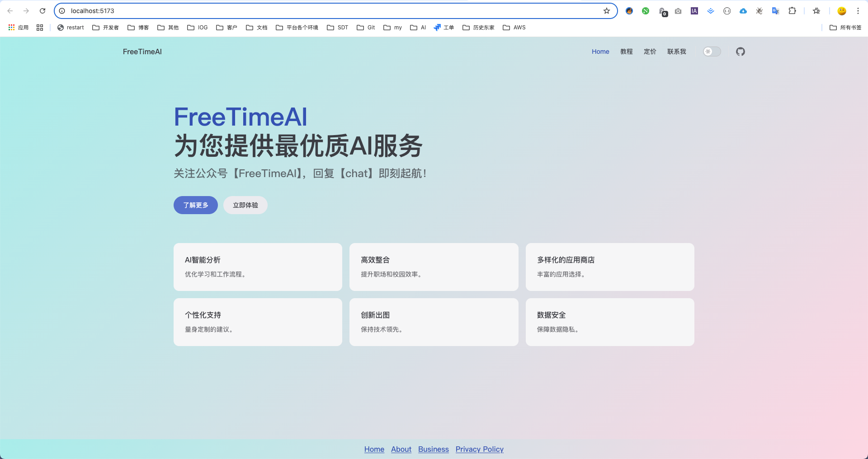Click the bookmark star in address bar

(x=607, y=11)
